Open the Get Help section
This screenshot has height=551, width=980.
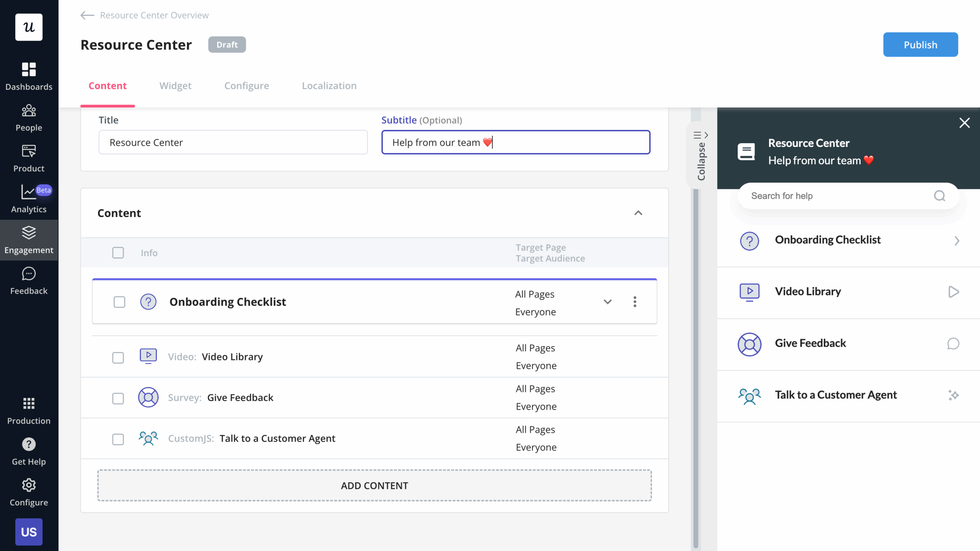point(29,450)
